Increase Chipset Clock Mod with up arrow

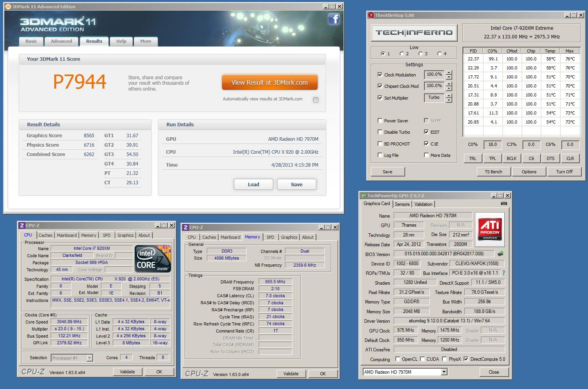(449, 84)
